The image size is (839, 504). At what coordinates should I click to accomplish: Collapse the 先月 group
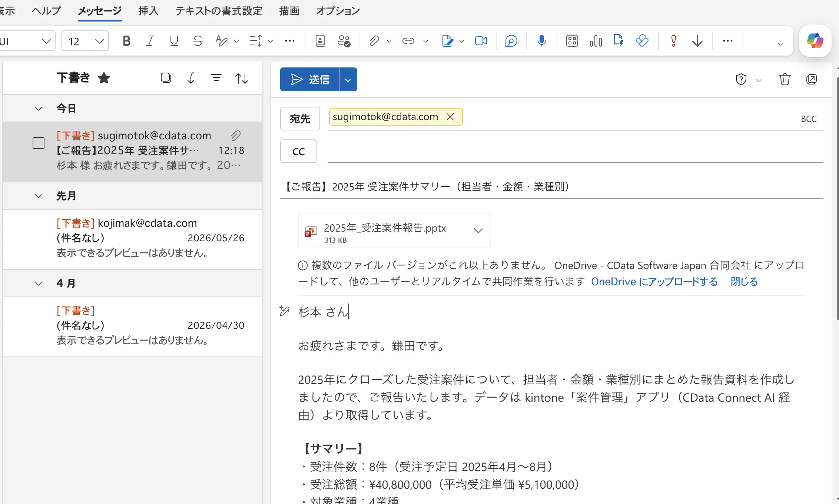[x=39, y=196]
